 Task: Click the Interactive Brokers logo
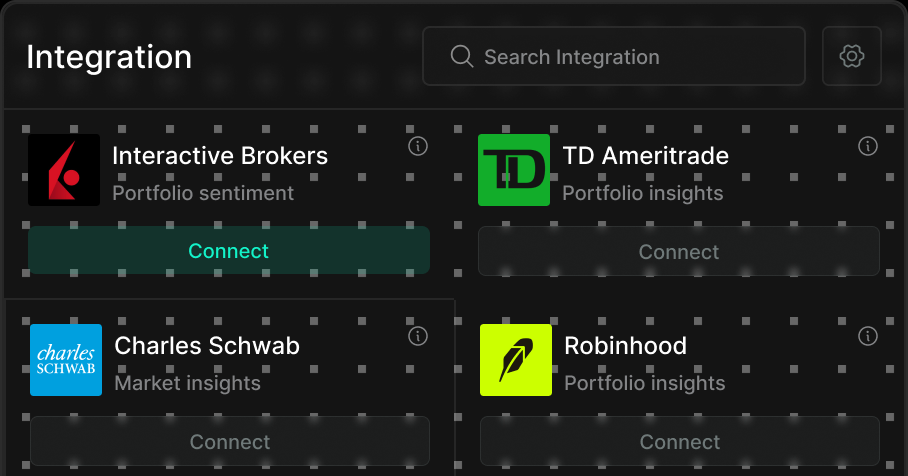coord(64,170)
